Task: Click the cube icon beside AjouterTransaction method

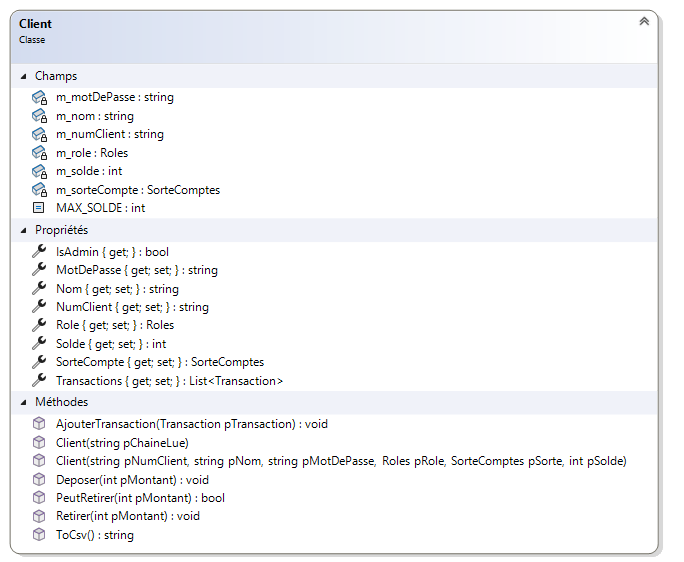Action: [x=39, y=424]
